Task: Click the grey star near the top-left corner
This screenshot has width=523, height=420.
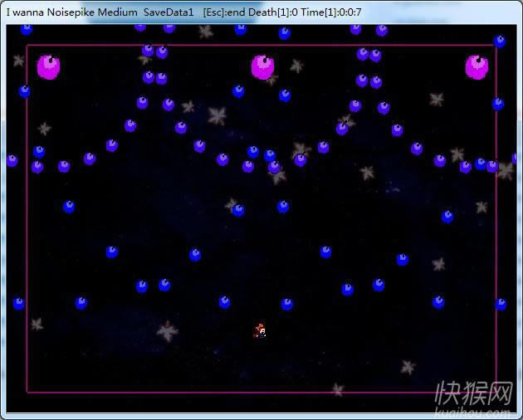Action: pyautogui.click(x=18, y=61)
